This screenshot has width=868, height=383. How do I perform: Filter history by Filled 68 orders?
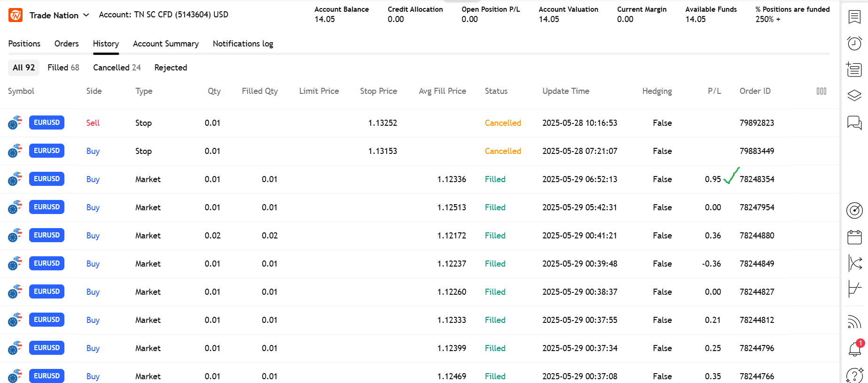coord(63,68)
